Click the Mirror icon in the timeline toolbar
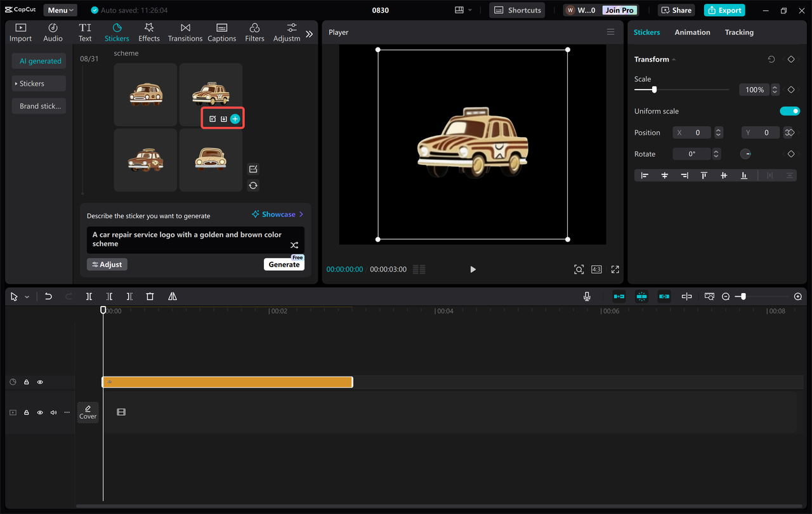 point(171,296)
